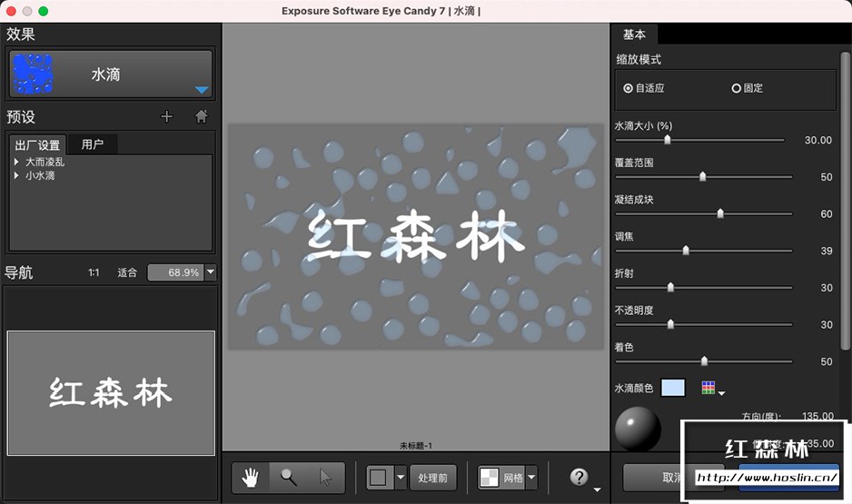The height and width of the screenshot is (504, 852).
Task: Click the 不透明度 slider handle
Action: click(x=670, y=324)
